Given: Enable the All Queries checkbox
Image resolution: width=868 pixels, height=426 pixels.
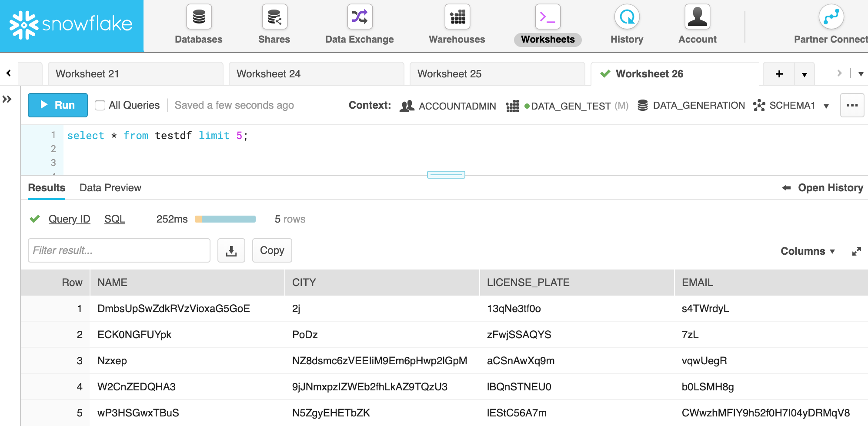Looking at the screenshot, I should click(100, 105).
